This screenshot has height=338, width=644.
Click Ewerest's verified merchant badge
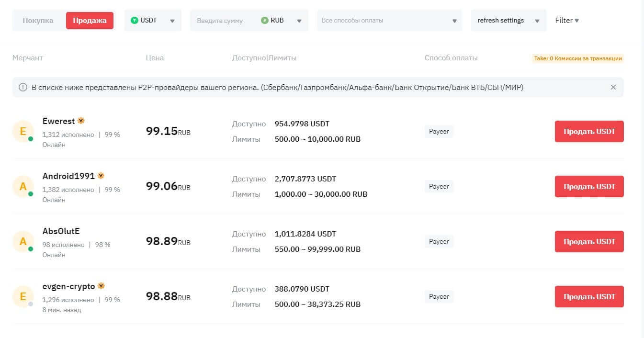[81, 121]
